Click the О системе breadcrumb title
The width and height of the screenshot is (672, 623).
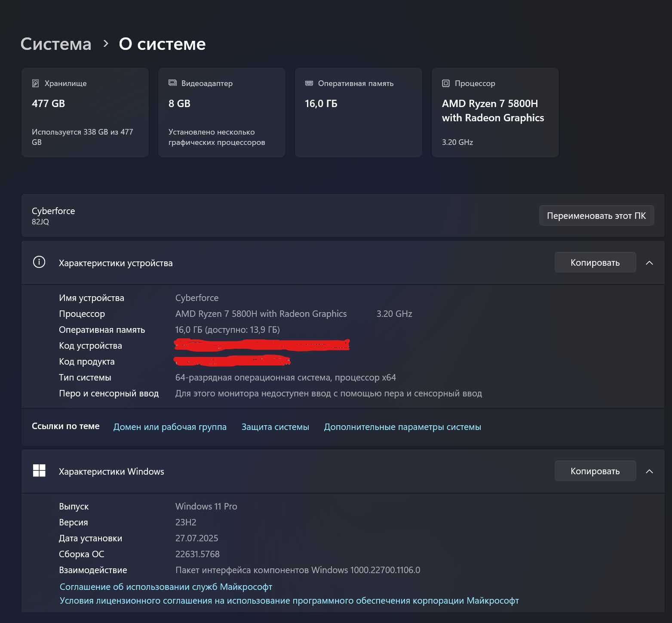pyautogui.click(x=162, y=44)
